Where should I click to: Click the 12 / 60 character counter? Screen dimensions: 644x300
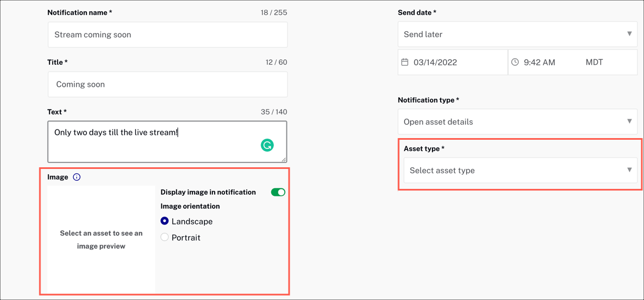tap(276, 63)
